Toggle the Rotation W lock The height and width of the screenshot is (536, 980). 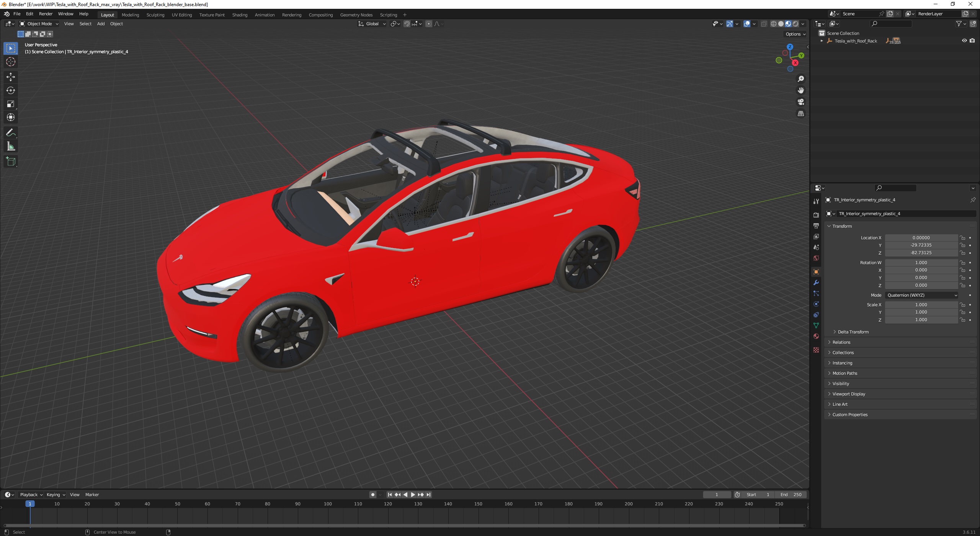pos(962,263)
